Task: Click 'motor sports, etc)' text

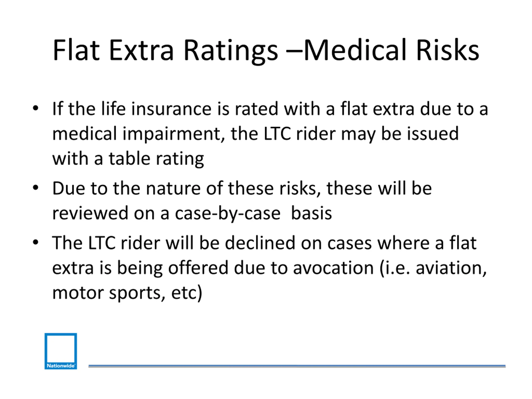Action: 127,293
